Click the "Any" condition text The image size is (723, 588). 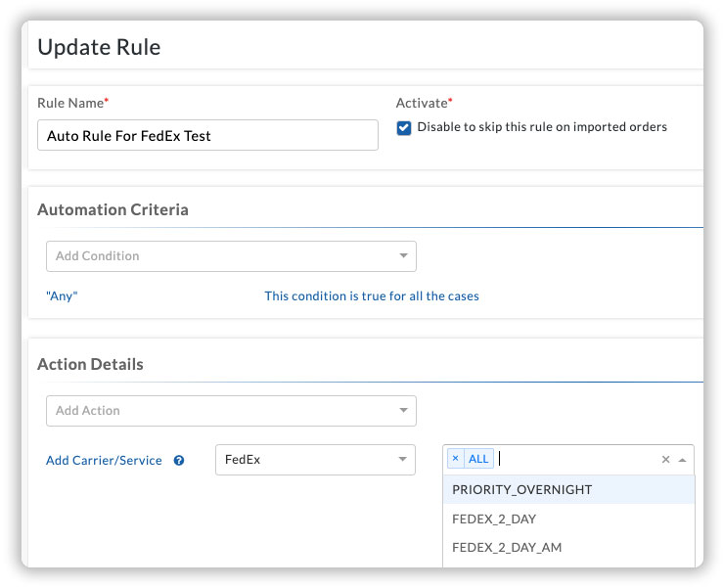point(62,296)
